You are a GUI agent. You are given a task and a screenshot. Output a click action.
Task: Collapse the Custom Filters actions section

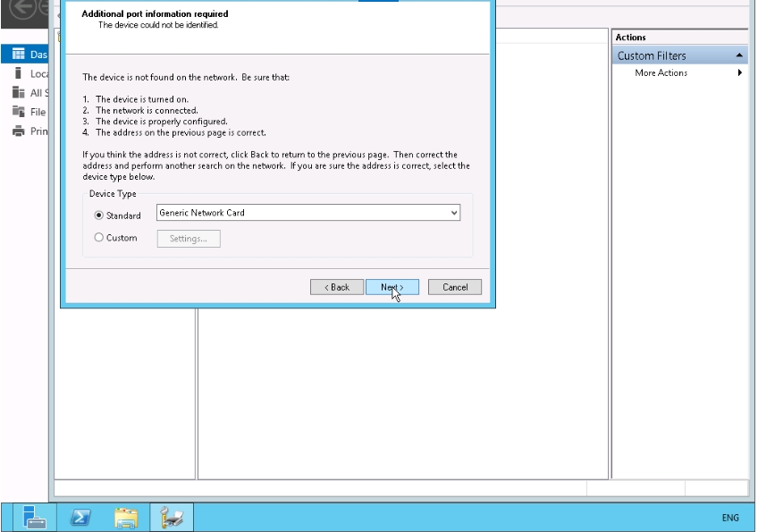pos(739,55)
